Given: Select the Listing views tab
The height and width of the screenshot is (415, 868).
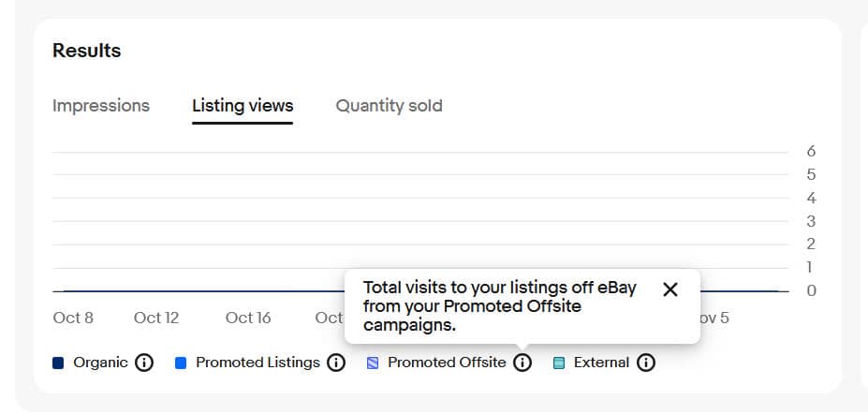Looking at the screenshot, I should 243,106.
